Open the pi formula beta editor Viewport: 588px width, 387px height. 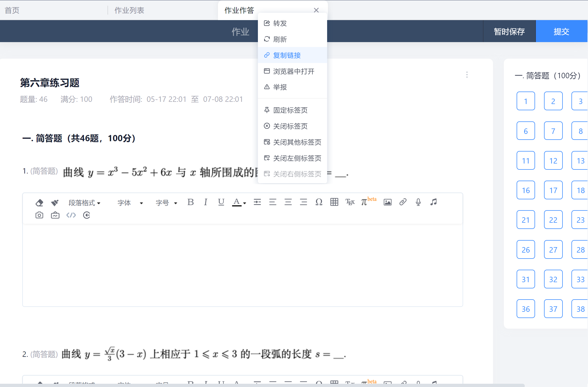coord(368,202)
